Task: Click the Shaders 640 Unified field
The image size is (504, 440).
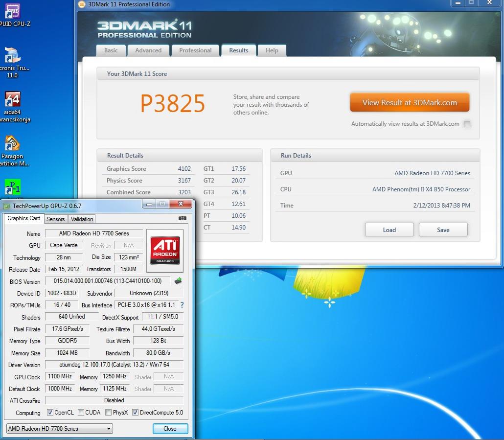Action: point(71,317)
